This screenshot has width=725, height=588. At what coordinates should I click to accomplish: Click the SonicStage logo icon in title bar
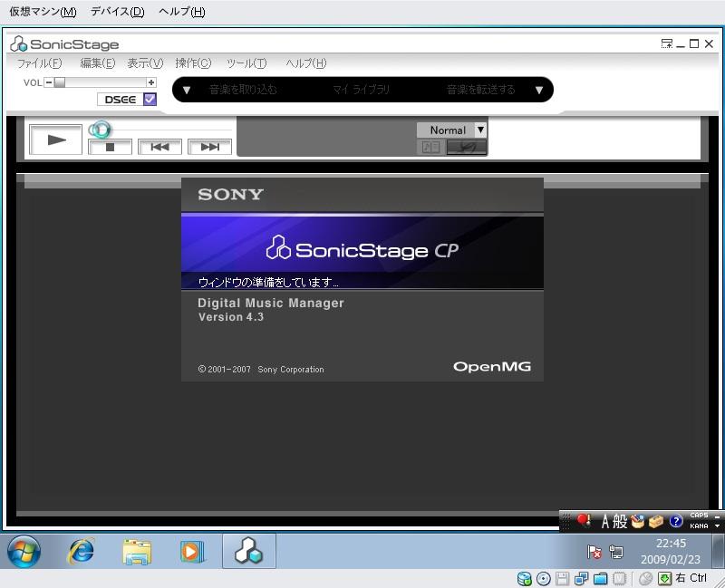coord(18,44)
